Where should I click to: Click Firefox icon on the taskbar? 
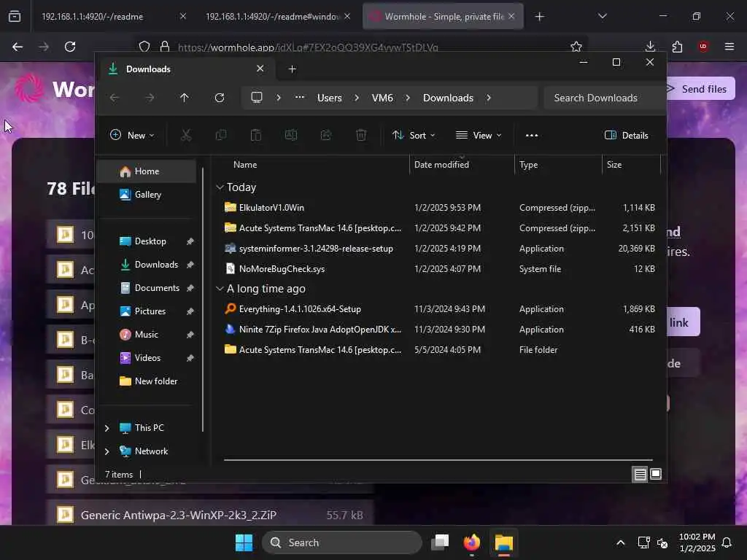[x=472, y=542]
